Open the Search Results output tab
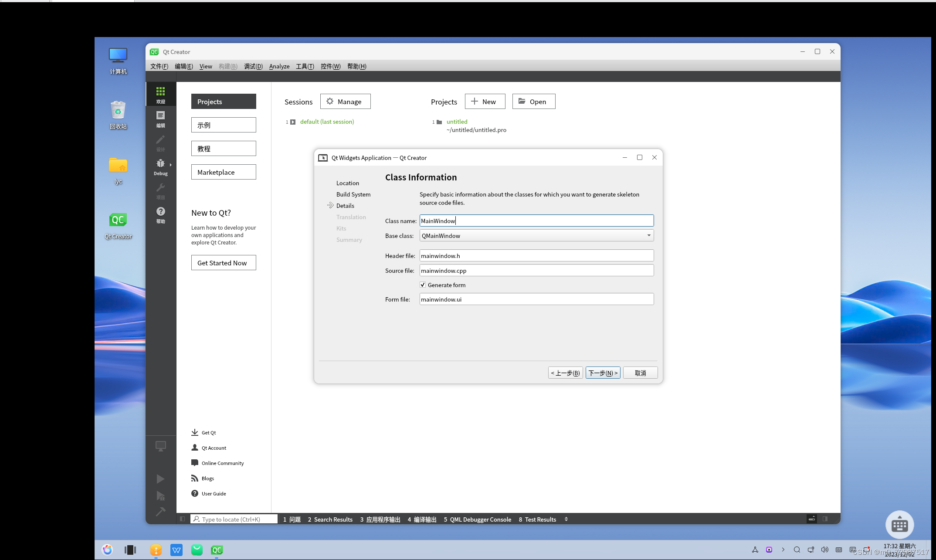 (330, 519)
